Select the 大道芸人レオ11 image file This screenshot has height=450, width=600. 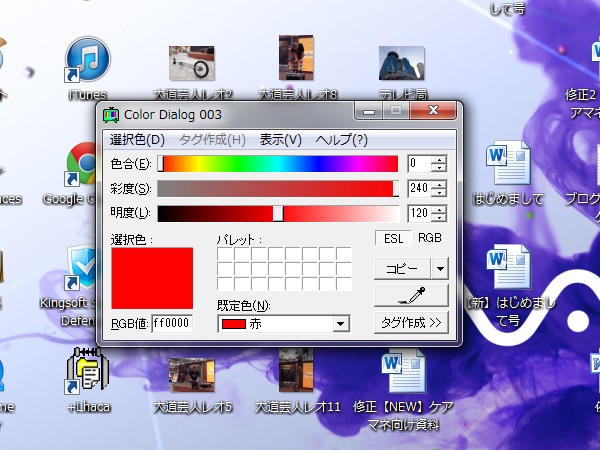(x=296, y=370)
